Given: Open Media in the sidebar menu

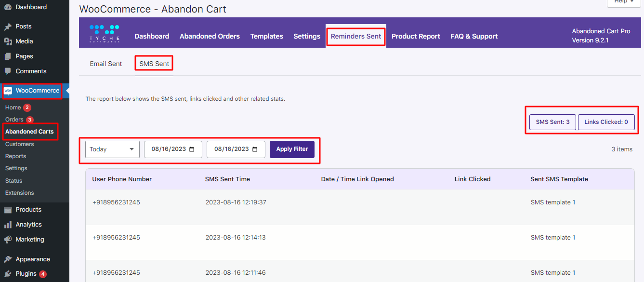Looking at the screenshot, I should click(x=24, y=41).
